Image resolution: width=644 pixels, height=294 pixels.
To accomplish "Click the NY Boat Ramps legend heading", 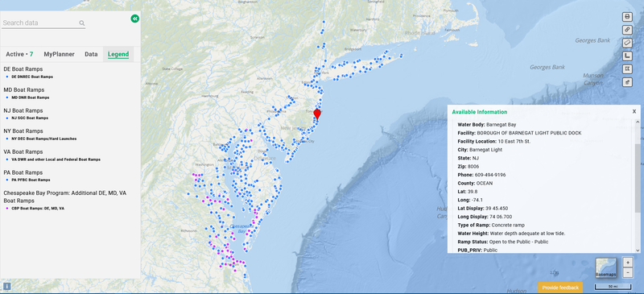I will tap(23, 131).
